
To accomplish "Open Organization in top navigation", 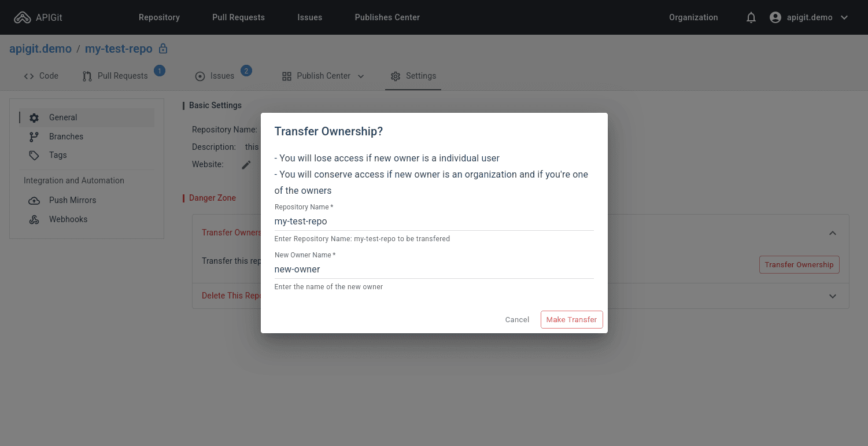I will [693, 17].
